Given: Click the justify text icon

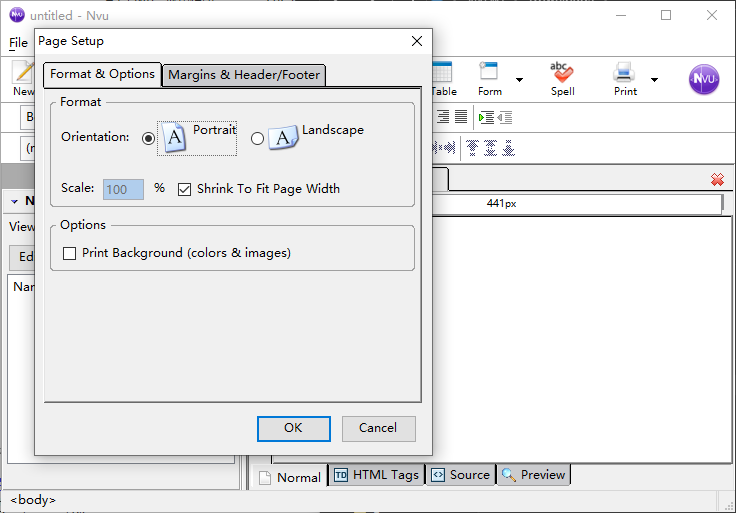Looking at the screenshot, I should pos(461,117).
